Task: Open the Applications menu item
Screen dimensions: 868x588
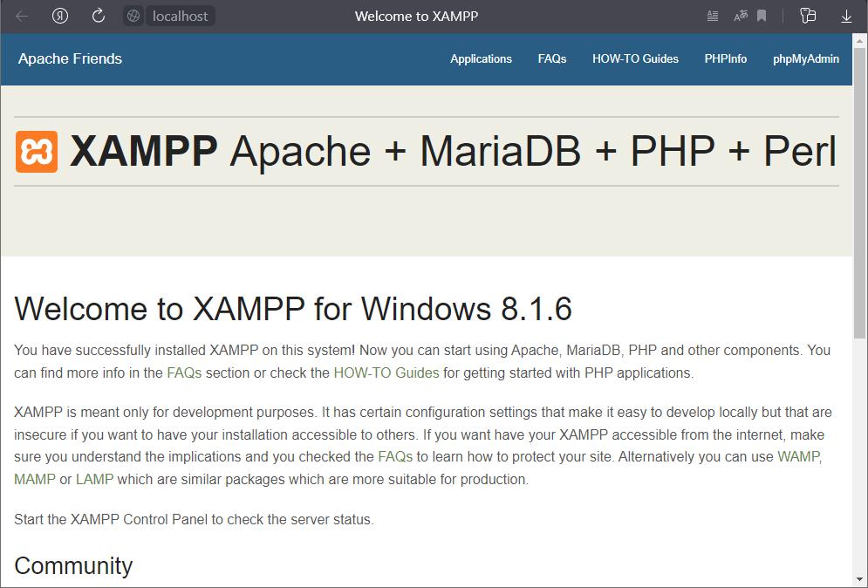Action: [x=481, y=58]
